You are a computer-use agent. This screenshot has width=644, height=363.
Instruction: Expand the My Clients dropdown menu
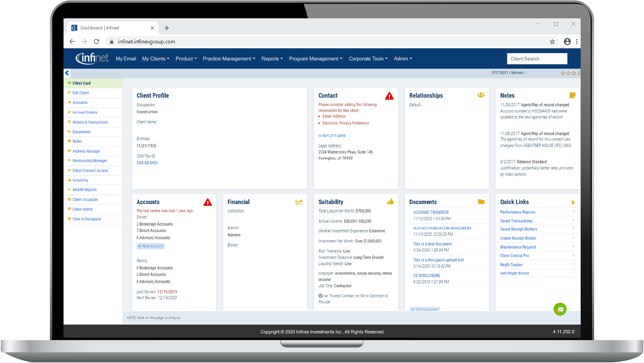(x=156, y=59)
